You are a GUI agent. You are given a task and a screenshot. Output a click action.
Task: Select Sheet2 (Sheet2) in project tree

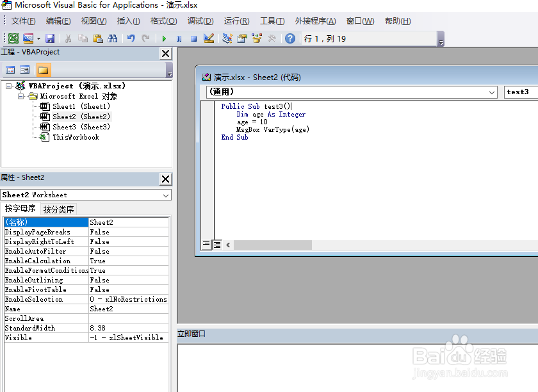tap(81, 117)
